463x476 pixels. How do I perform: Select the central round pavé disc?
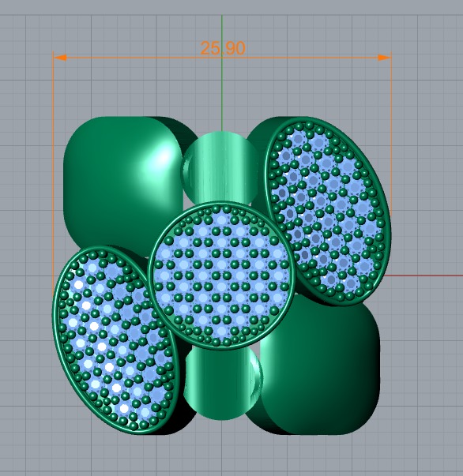[221, 275]
